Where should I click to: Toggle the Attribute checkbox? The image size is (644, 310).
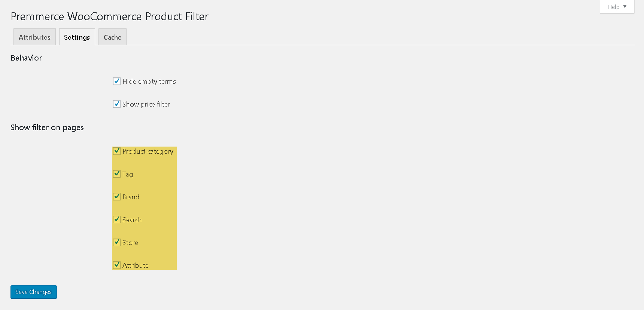(117, 265)
